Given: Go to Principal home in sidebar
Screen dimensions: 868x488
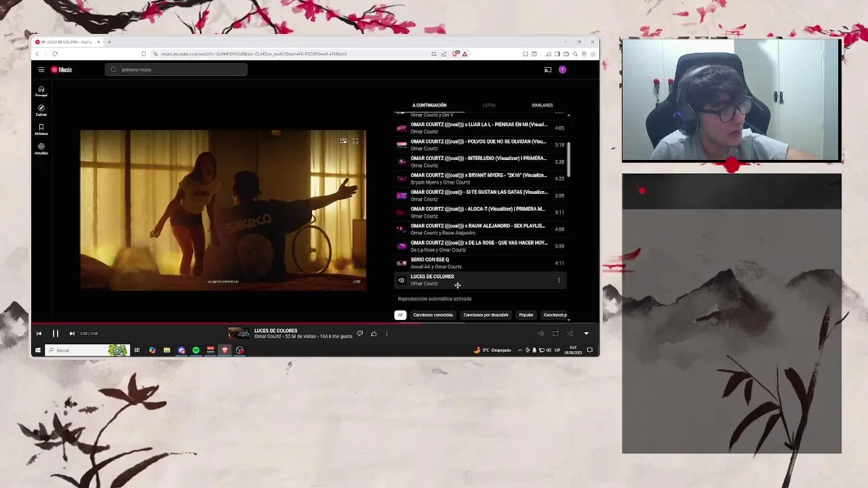Looking at the screenshot, I should (x=41, y=91).
